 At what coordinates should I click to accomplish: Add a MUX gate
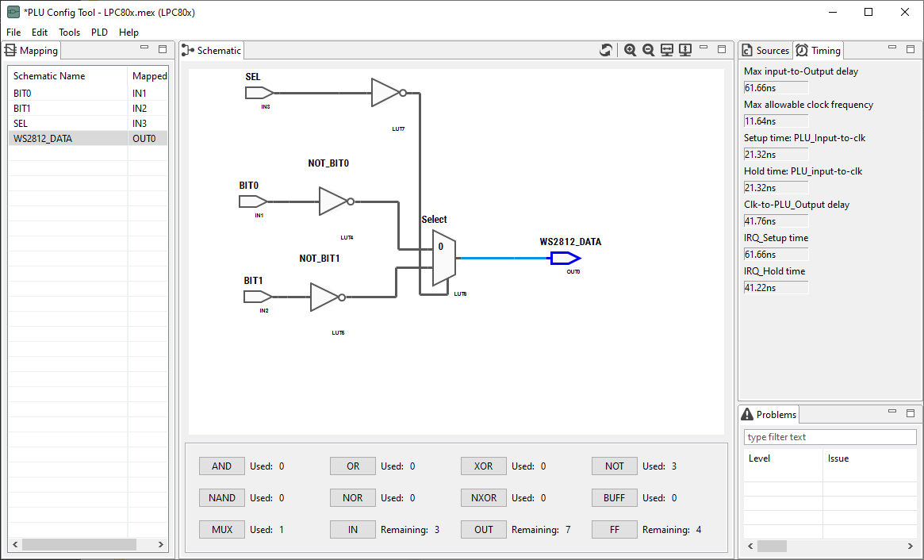[x=222, y=530]
